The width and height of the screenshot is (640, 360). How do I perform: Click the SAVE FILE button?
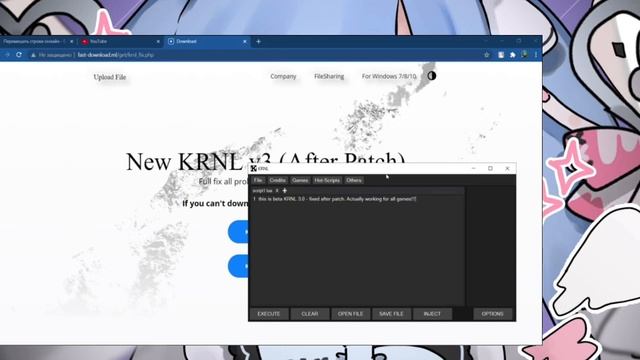coord(391,314)
